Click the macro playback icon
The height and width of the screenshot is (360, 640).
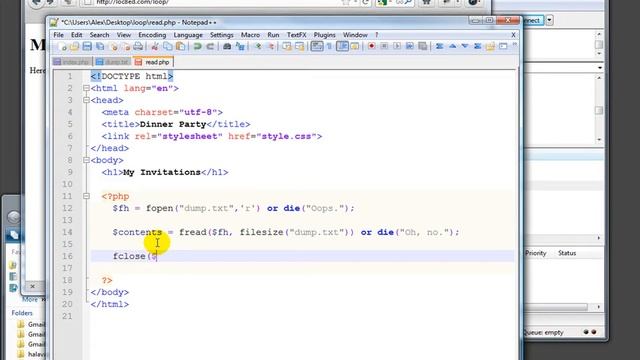(x=397, y=47)
